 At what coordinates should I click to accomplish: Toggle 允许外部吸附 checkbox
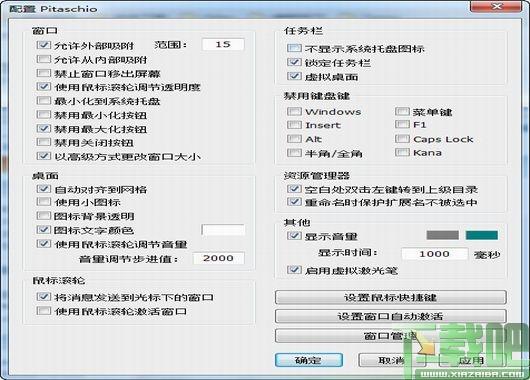(44, 45)
